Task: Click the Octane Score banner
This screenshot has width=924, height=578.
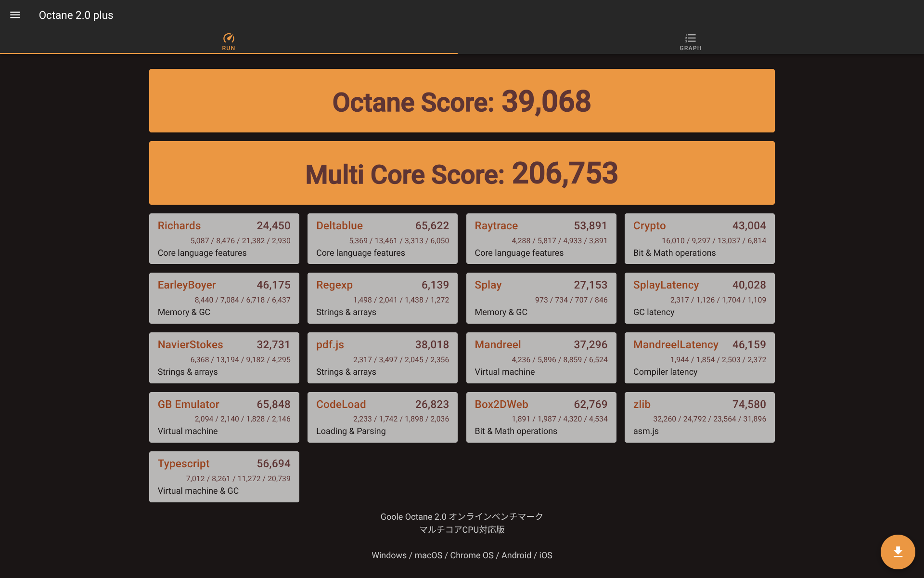Action: 462,101
